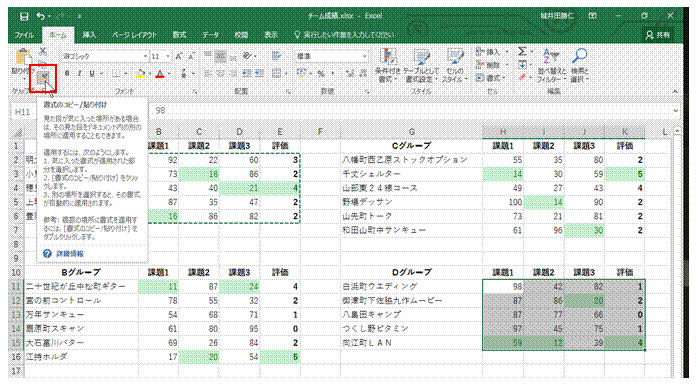Open Sort & Filter (並べ替えとフィルター)
The width and height of the screenshot is (698, 384).
tap(551, 66)
